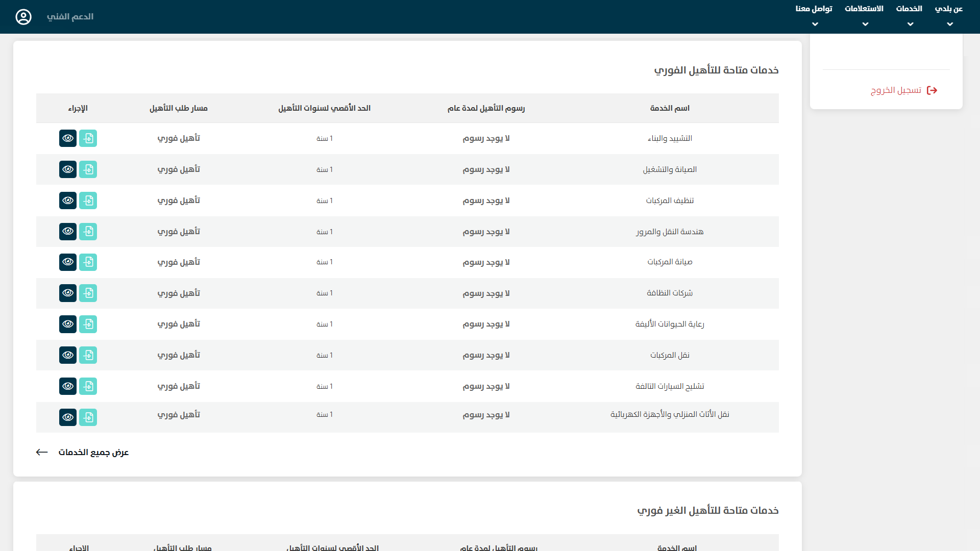This screenshot has height=551, width=980.
Task: Click the apply document icon for التشييد والبناء
Action: [x=88, y=138]
